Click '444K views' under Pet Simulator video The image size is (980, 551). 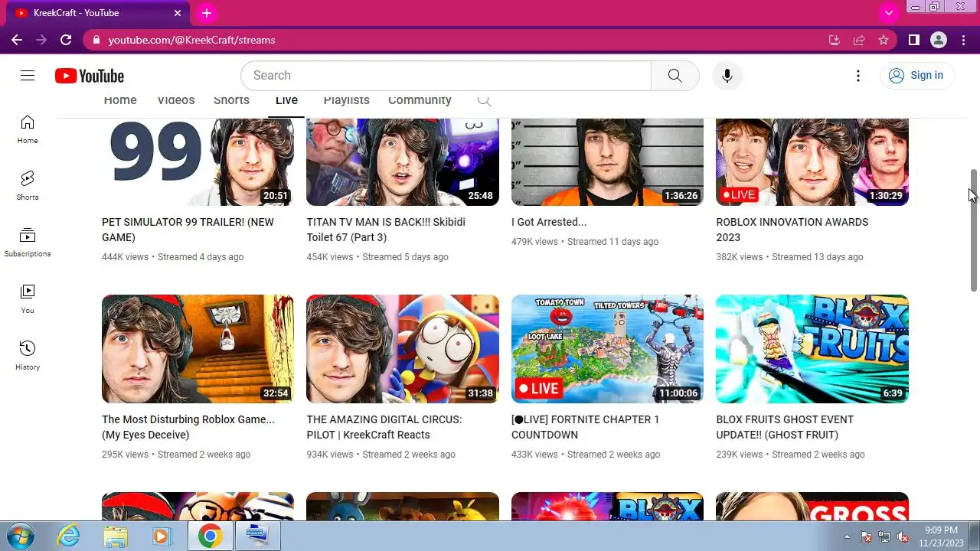125,257
